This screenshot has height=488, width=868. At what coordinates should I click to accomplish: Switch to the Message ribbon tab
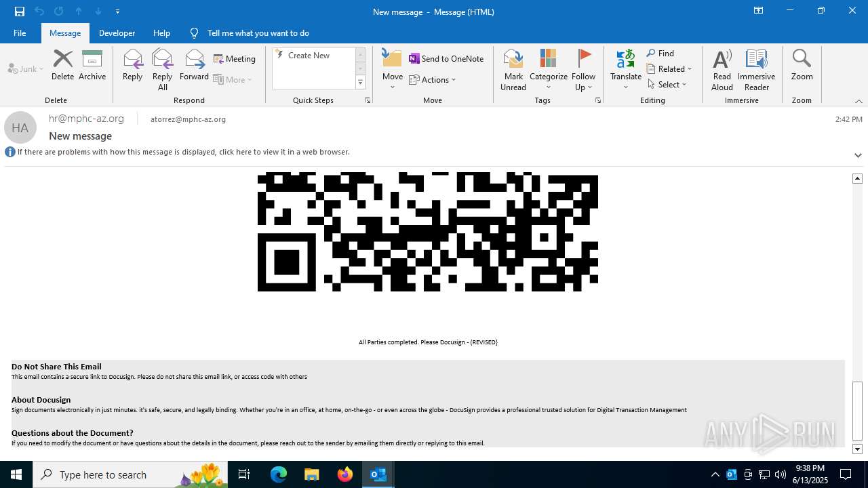click(x=65, y=33)
